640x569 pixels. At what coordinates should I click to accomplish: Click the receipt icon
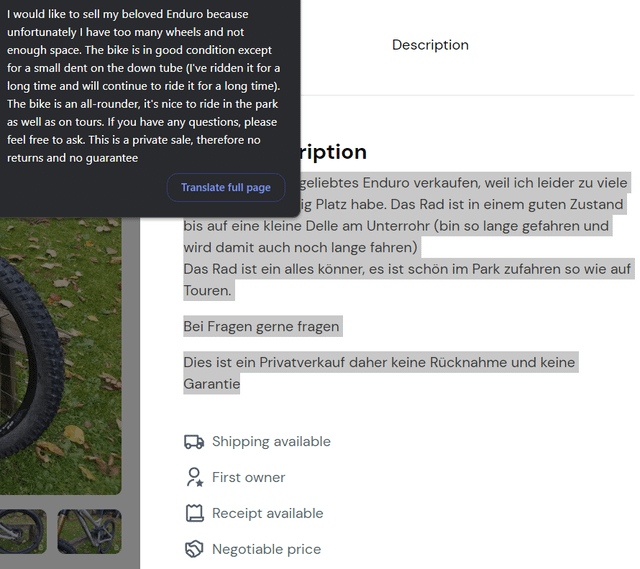pyautogui.click(x=194, y=513)
